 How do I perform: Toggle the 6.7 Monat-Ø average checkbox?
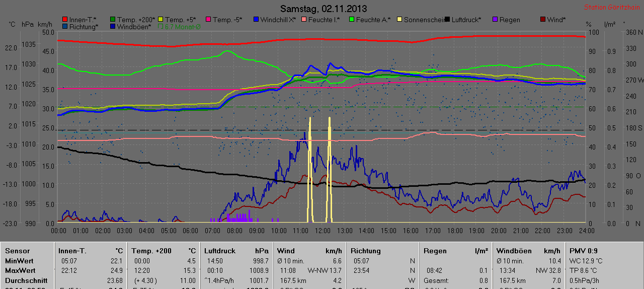pyautogui.click(x=161, y=27)
